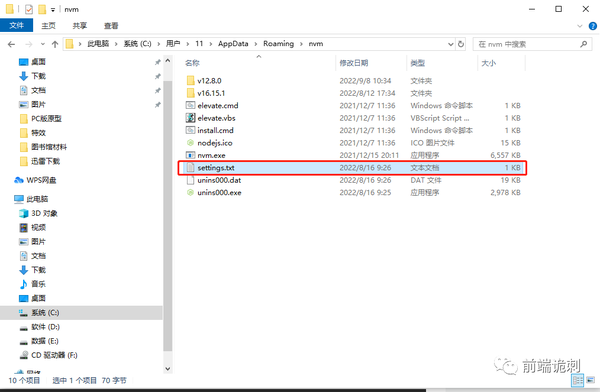The height and width of the screenshot is (392, 600).
Task: Open address bar history dropdown
Action: click(450, 44)
